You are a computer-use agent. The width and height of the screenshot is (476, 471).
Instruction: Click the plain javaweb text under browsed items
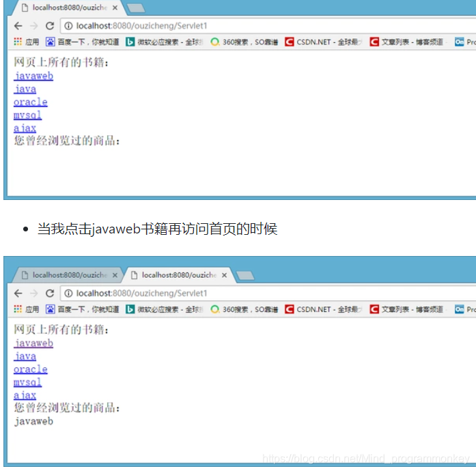coord(33,421)
